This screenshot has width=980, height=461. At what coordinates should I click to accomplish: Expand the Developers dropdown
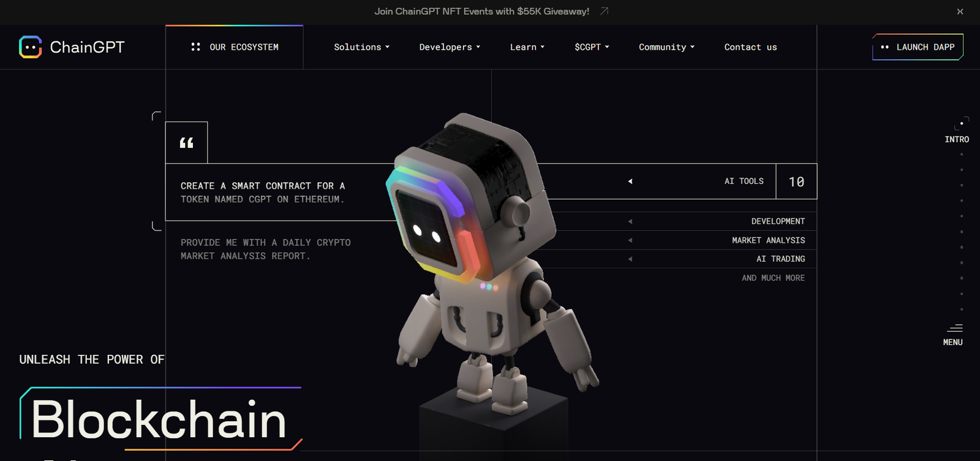(450, 47)
